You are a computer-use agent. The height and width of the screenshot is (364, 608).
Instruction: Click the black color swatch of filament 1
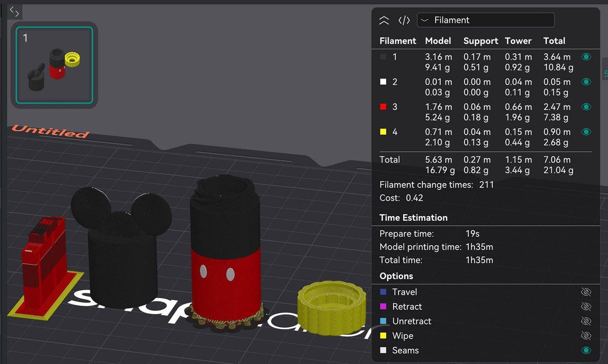tap(383, 57)
